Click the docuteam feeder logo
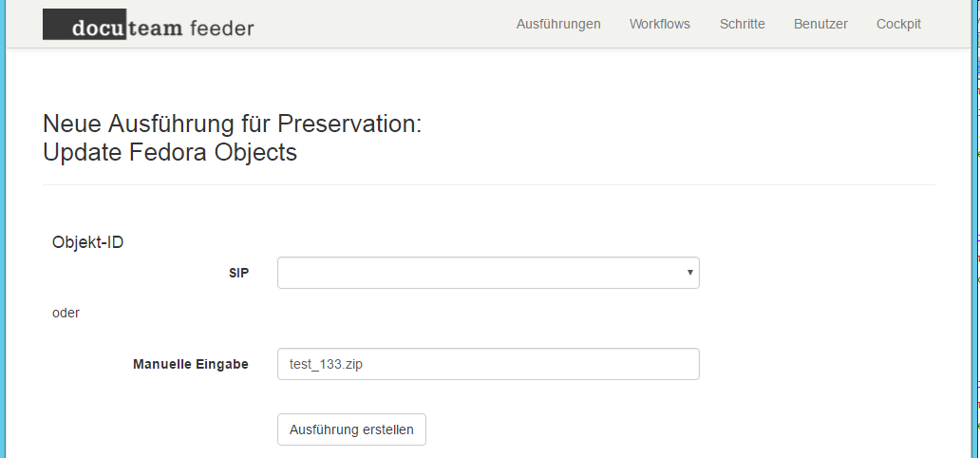 [x=148, y=25]
